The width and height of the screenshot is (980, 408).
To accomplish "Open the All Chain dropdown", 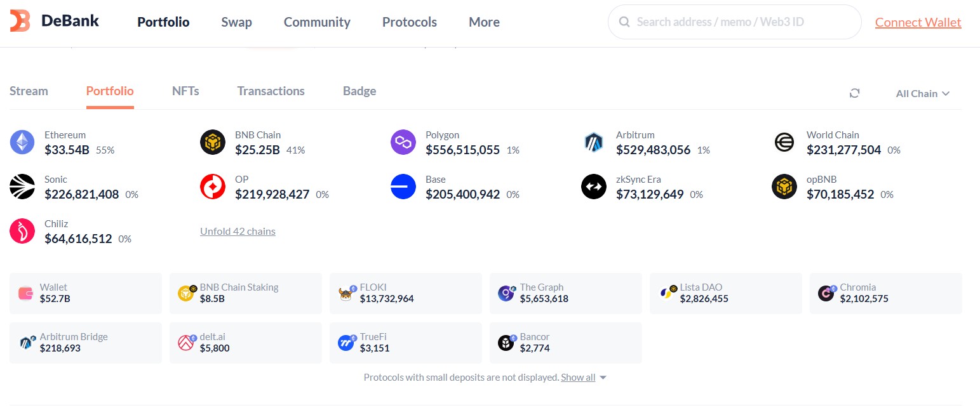I will click(922, 93).
